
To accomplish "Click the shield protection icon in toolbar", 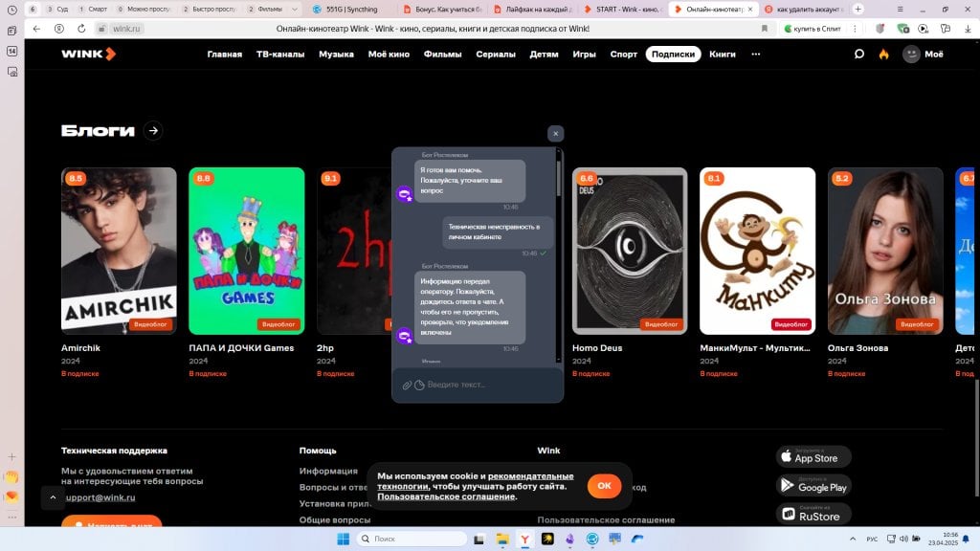I will 880,29.
